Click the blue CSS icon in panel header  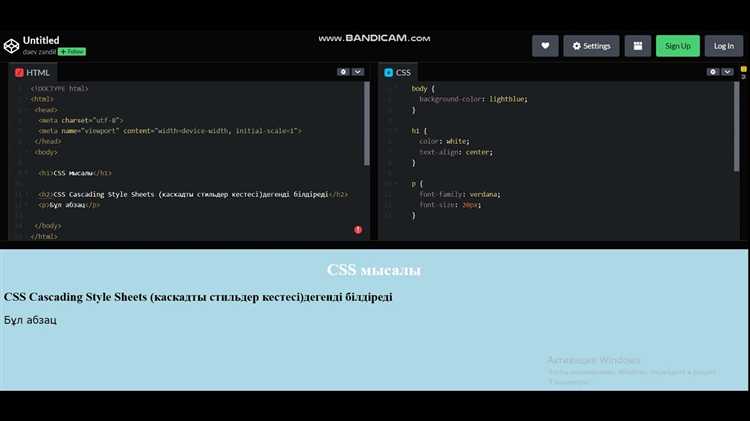(388, 73)
